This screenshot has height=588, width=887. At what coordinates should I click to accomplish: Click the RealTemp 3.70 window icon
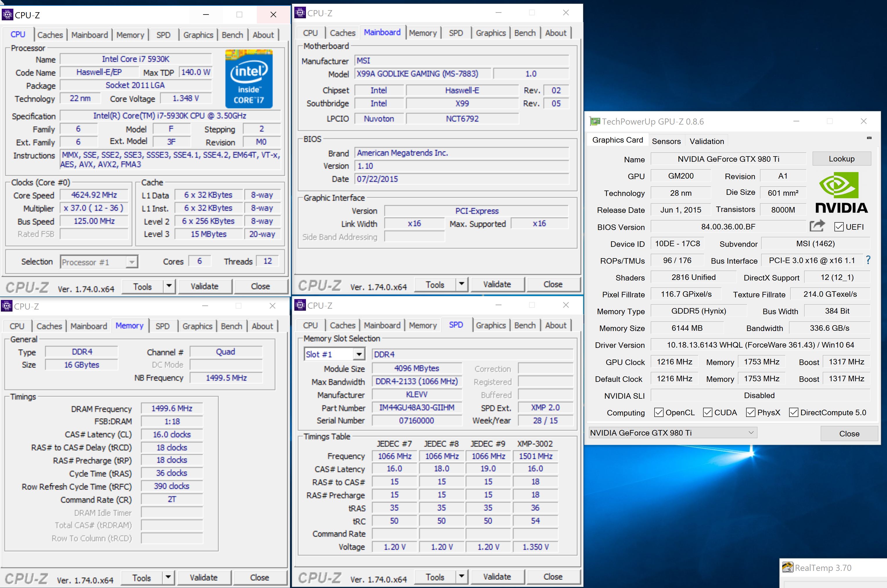pyautogui.click(x=788, y=567)
